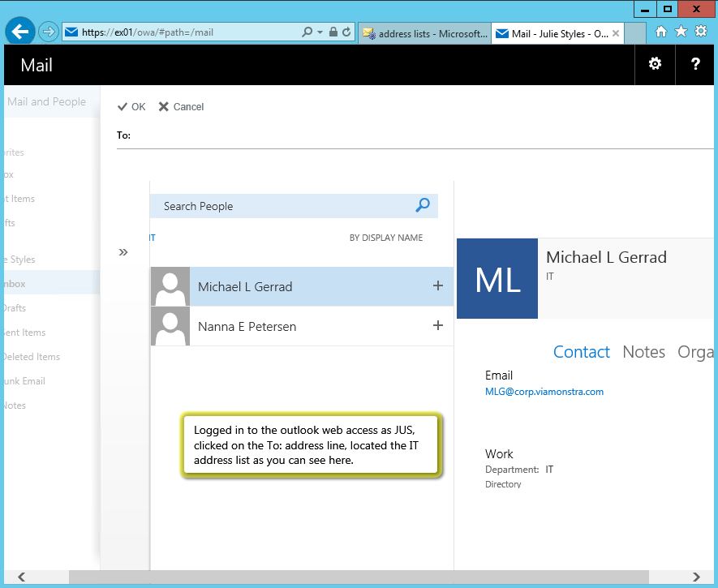Open the By Display Name sort dropdown
Viewport: 718px width, 588px height.
point(385,238)
